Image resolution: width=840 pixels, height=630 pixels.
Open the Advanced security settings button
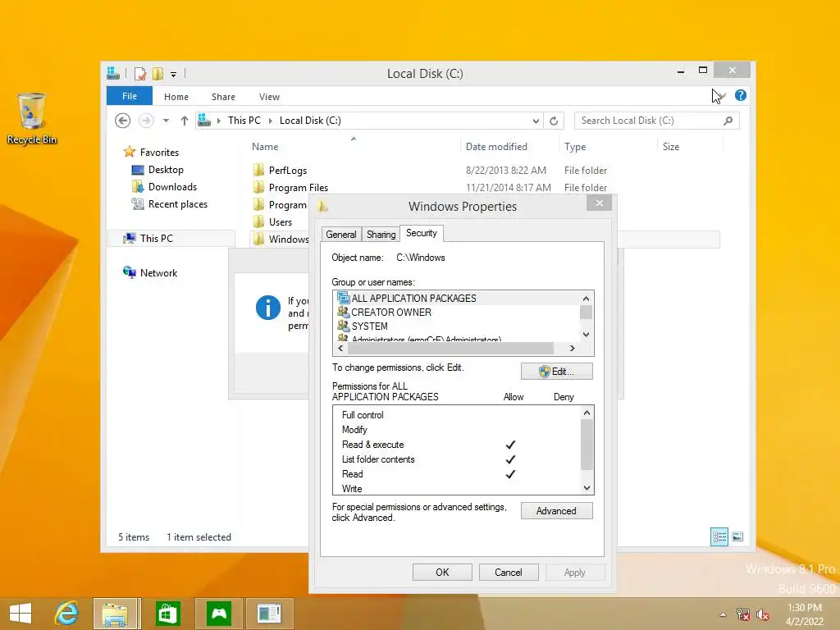pyautogui.click(x=557, y=511)
